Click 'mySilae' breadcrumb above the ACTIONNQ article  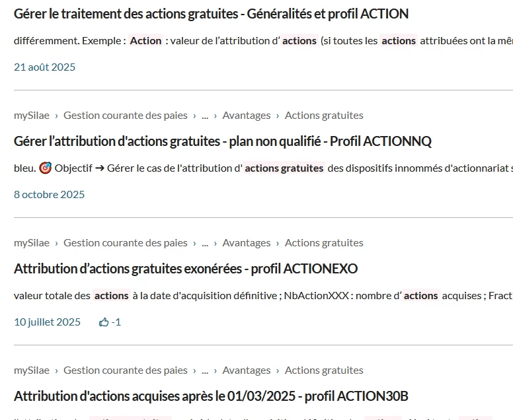31,116
